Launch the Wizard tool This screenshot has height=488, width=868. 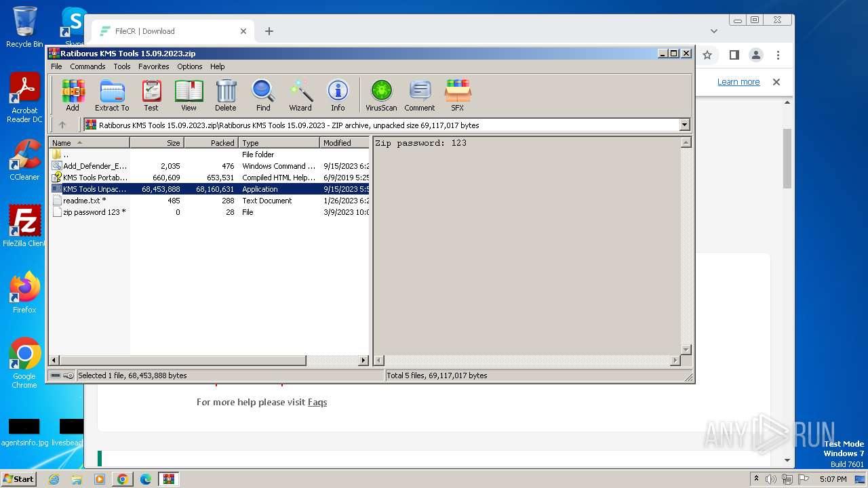(300, 95)
